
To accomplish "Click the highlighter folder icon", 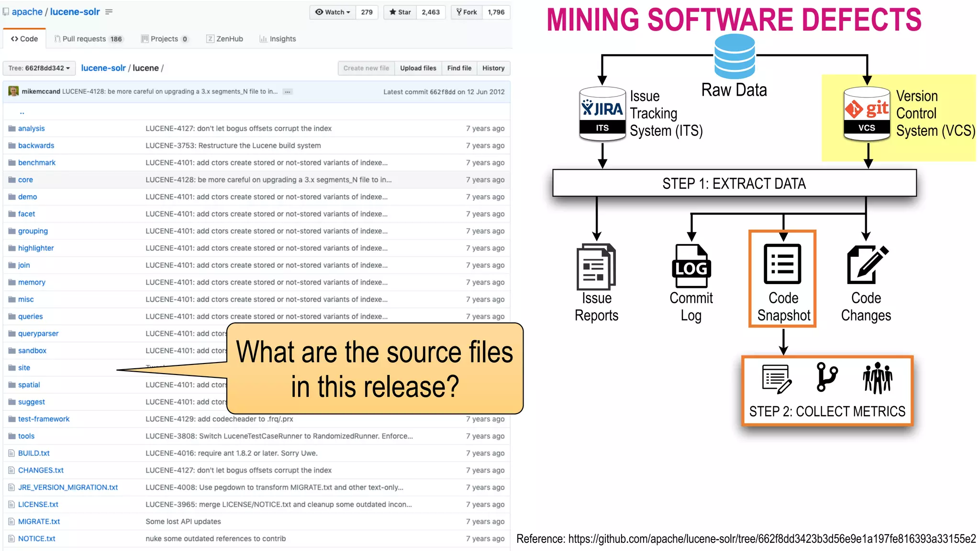I will tap(12, 248).
